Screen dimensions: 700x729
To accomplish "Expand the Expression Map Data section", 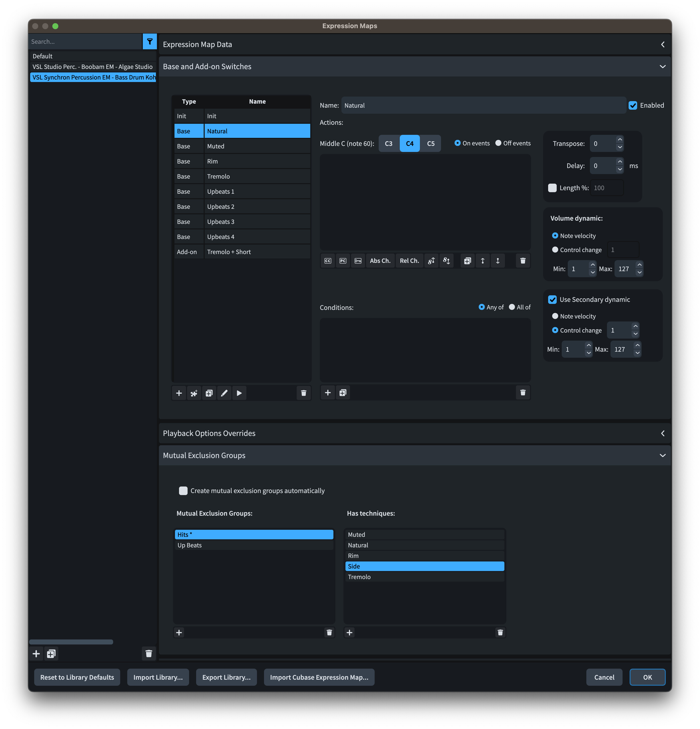I will (x=663, y=45).
